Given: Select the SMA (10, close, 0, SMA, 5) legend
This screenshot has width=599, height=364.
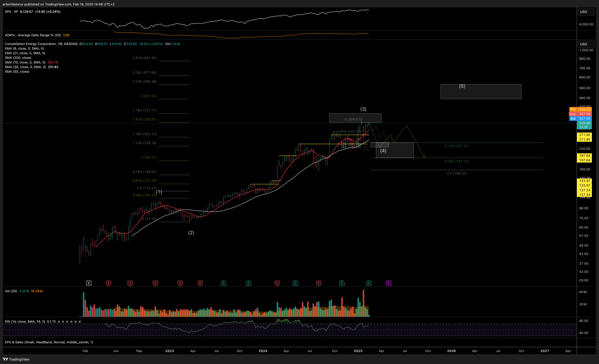Looking at the screenshot, I should point(25,62).
